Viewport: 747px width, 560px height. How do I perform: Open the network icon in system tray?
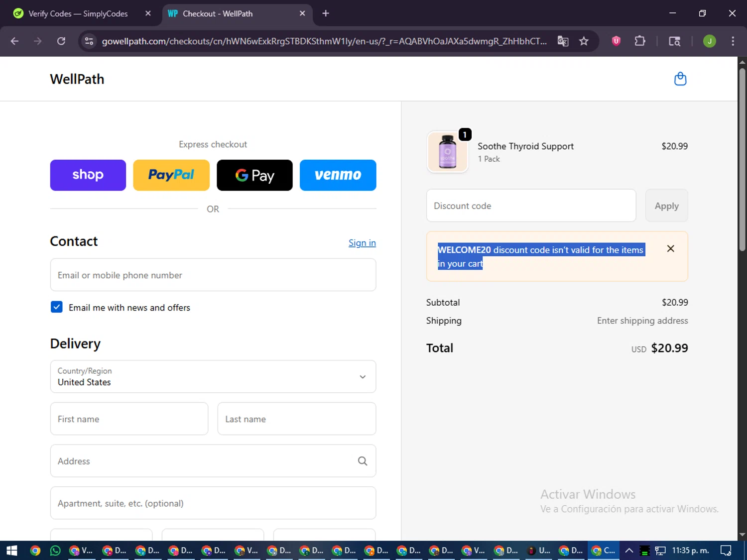pyautogui.click(x=660, y=550)
